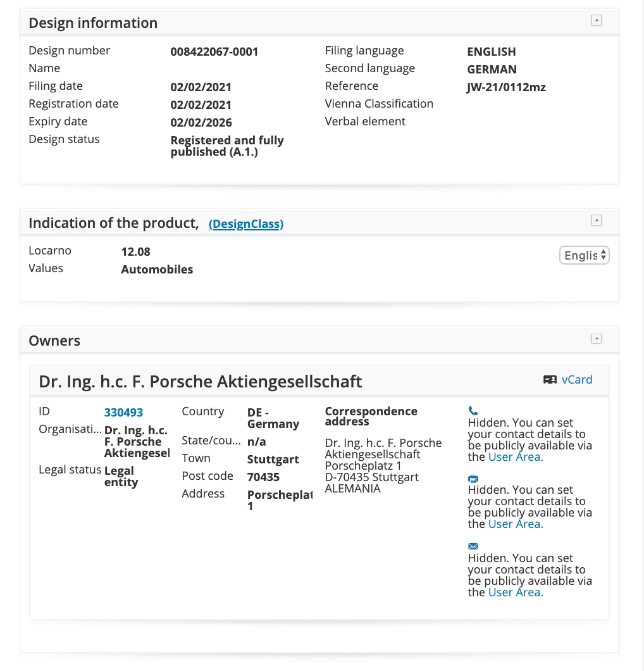Click the email envelope icon
The height and width of the screenshot is (671, 644).
[473, 546]
